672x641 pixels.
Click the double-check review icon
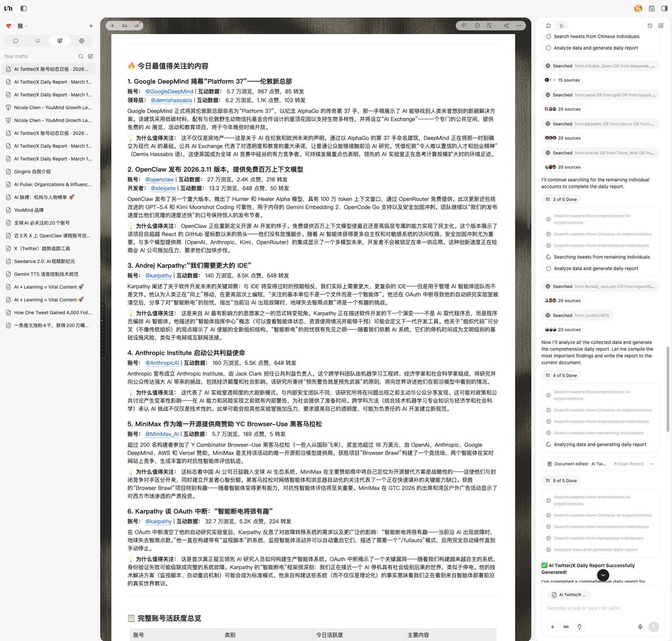click(137, 26)
